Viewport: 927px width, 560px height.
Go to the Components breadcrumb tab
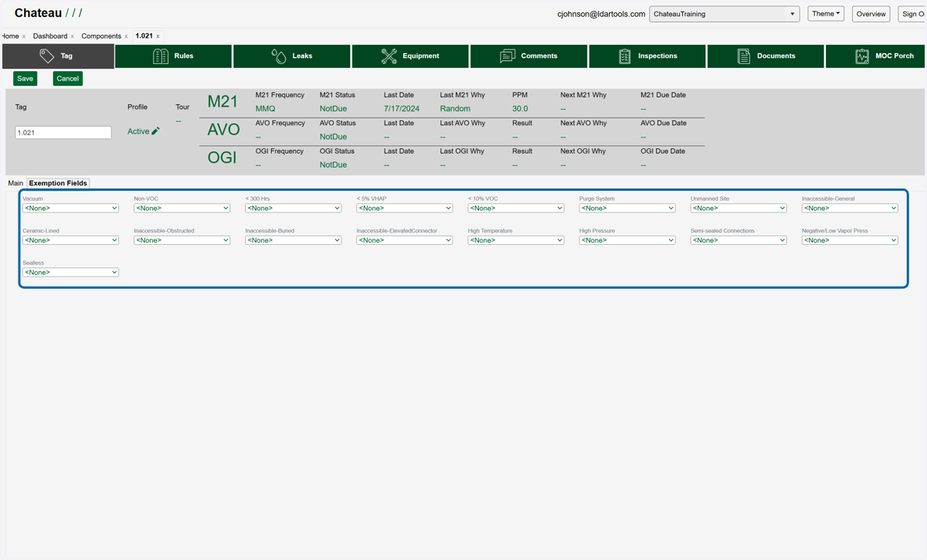[x=101, y=36]
